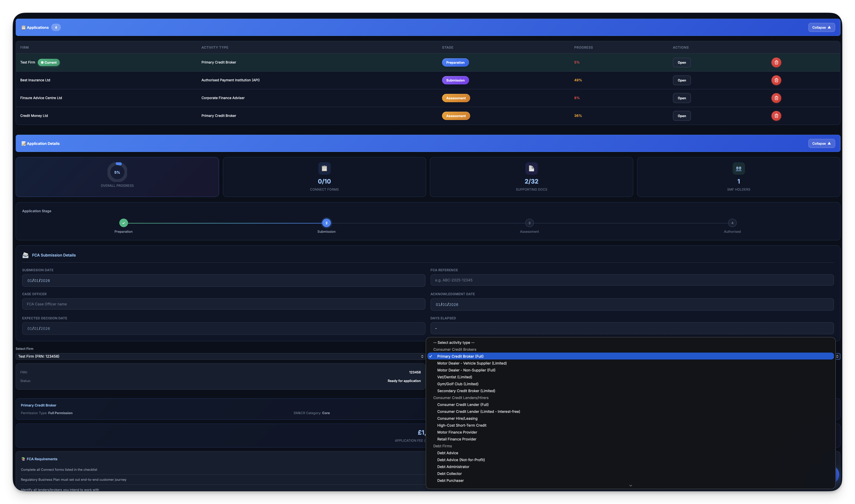Click the Preparation stage checkmark circle

pyautogui.click(x=123, y=223)
